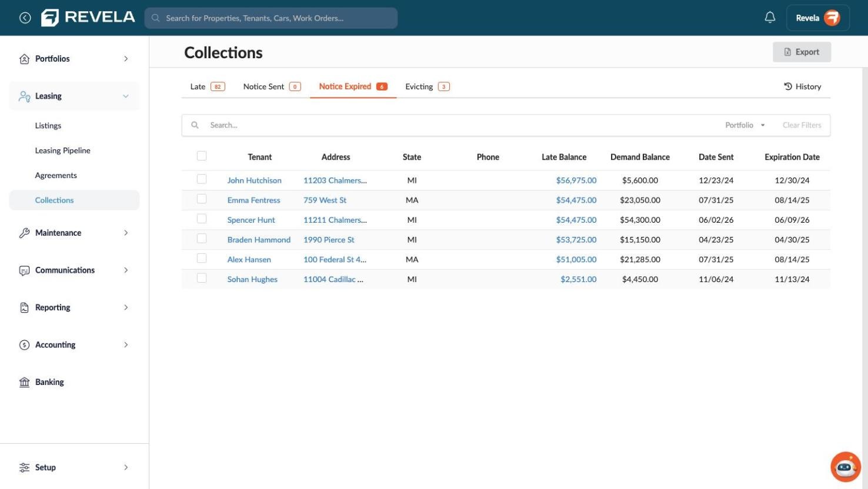Open the chatbot assistant icon
The image size is (868, 489).
tap(846, 467)
